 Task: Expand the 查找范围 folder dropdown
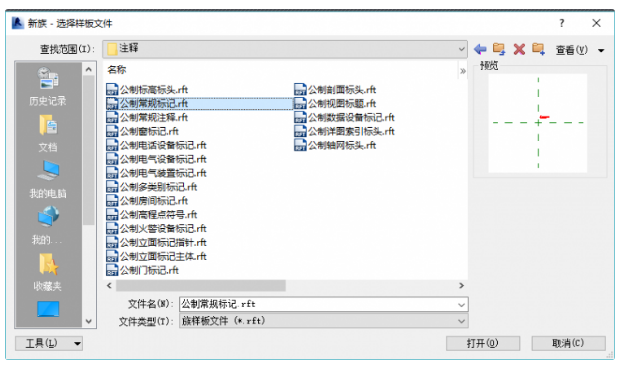(x=461, y=49)
